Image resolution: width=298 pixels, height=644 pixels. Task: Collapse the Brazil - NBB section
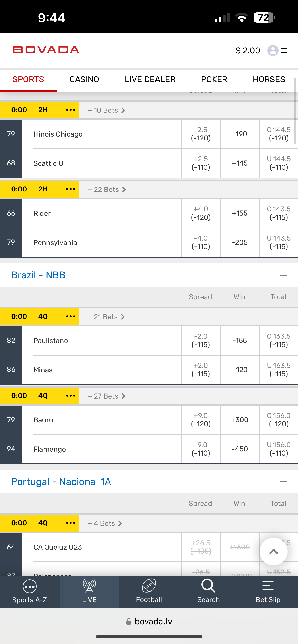pyautogui.click(x=283, y=275)
